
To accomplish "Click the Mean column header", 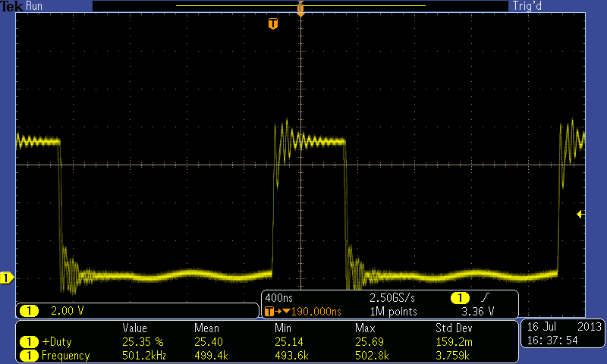I will pos(206,328).
